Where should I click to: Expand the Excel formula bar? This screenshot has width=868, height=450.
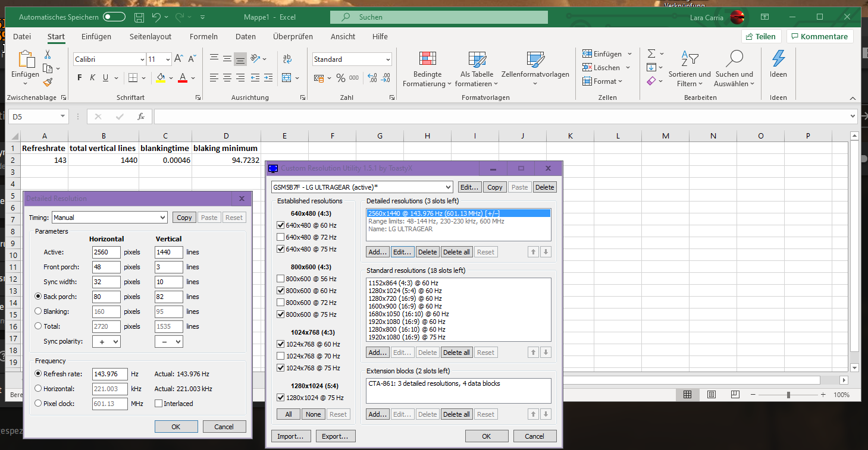pyautogui.click(x=853, y=117)
